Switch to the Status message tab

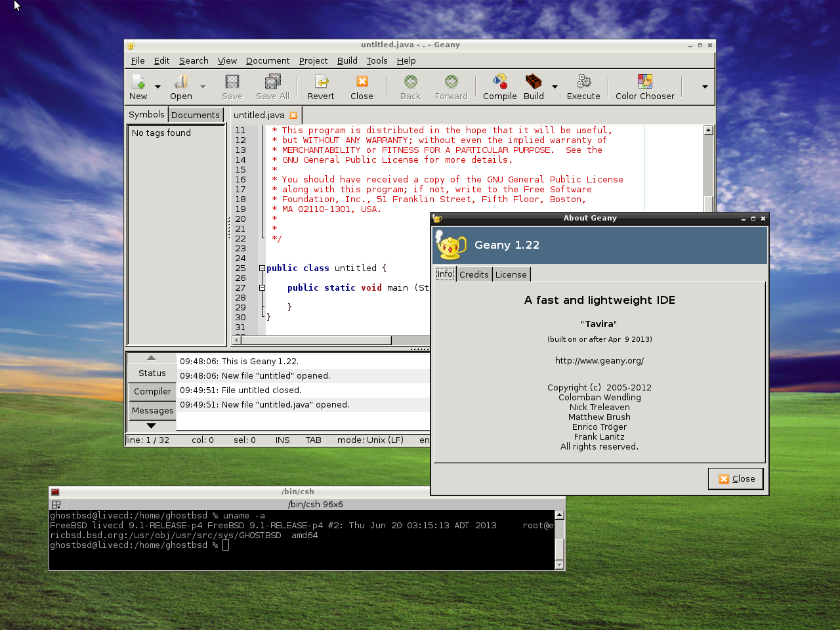[x=152, y=373]
